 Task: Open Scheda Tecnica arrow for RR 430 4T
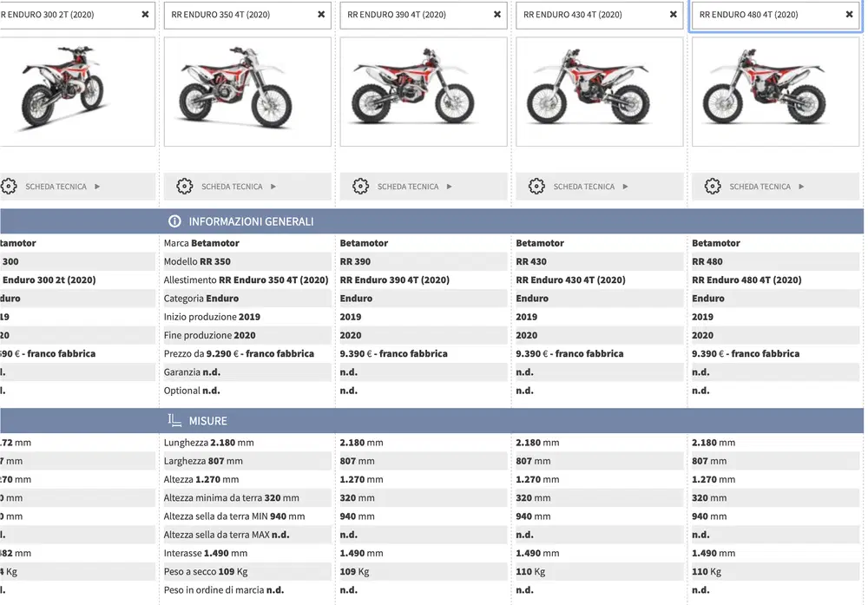[x=626, y=187]
